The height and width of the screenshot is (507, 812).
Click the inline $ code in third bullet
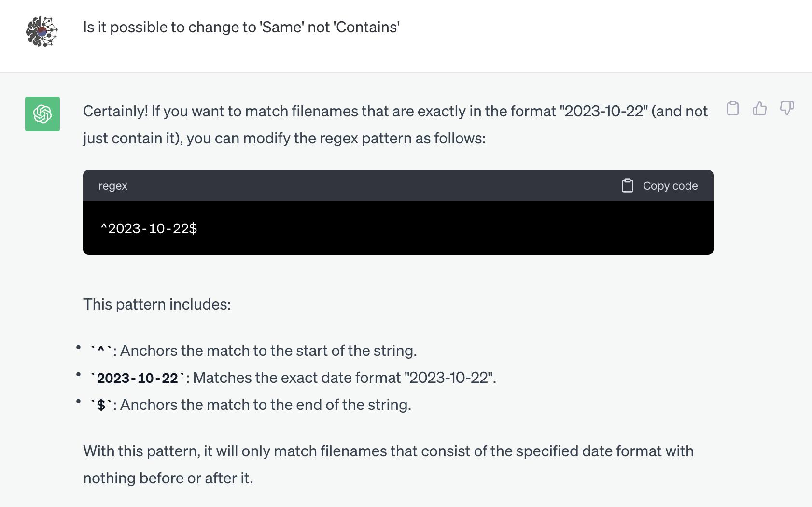pyautogui.click(x=101, y=405)
